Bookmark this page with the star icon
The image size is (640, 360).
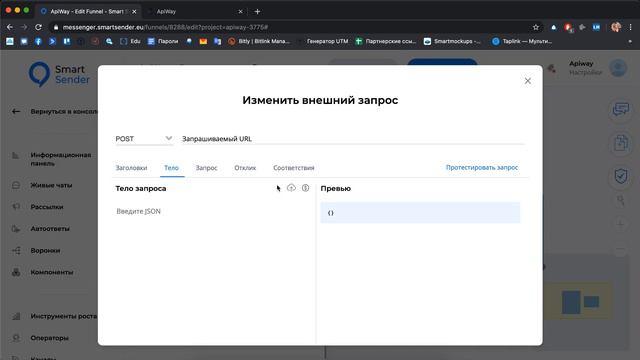(x=536, y=27)
